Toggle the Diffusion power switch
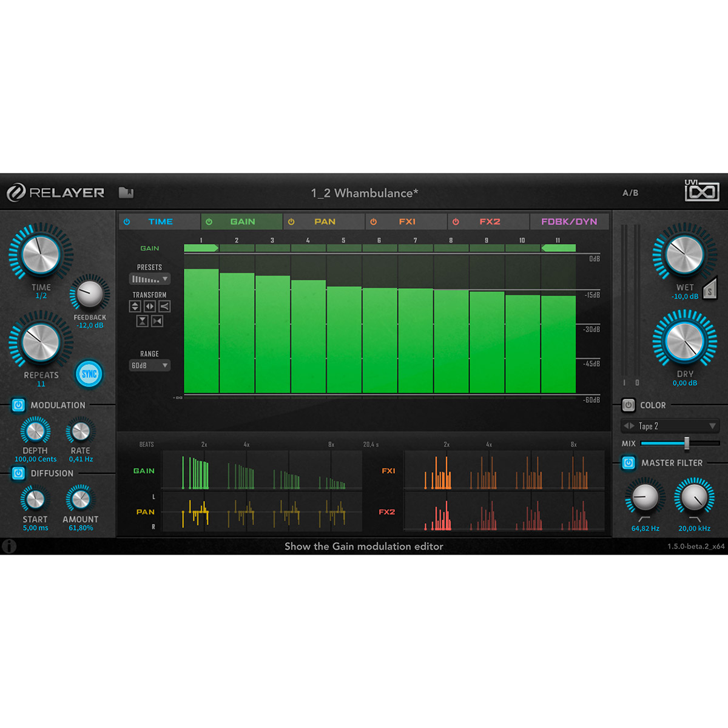This screenshot has width=728, height=728. click(18, 473)
